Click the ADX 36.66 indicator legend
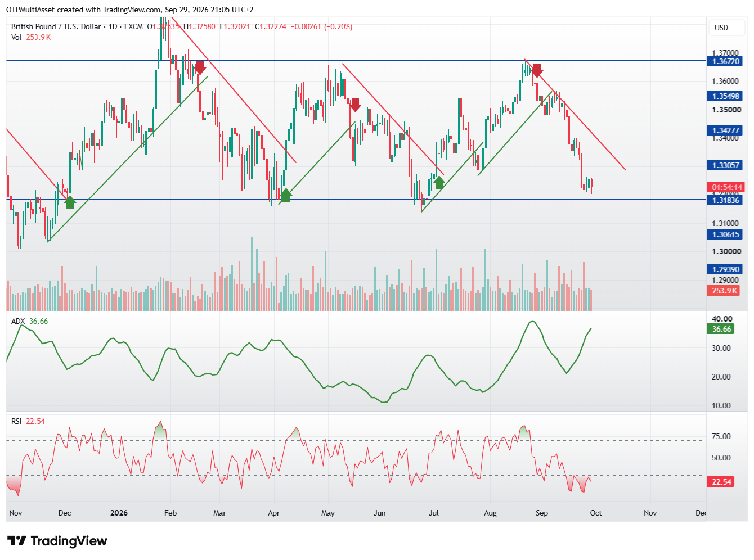 (x=30, y=321)
